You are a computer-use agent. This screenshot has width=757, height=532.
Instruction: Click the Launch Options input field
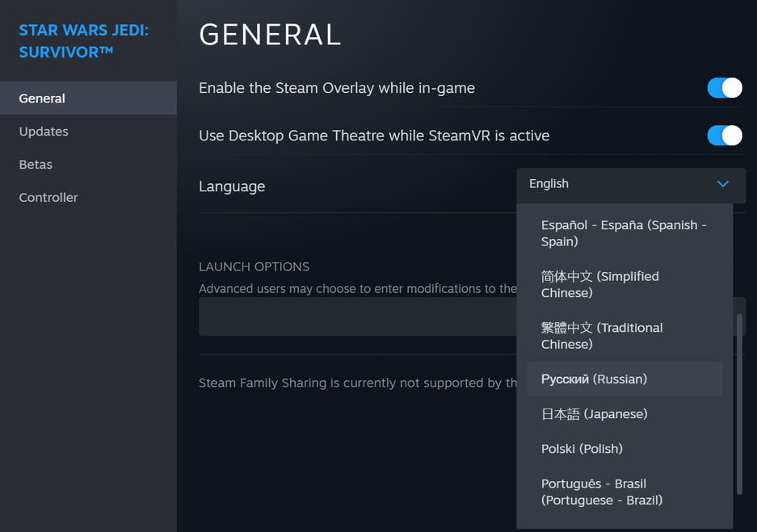coord(357,316)
